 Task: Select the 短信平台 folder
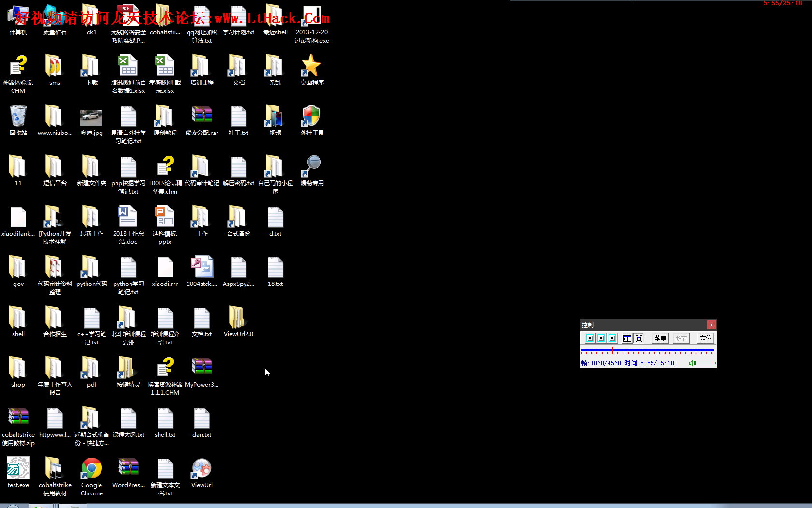coord(55,170)
